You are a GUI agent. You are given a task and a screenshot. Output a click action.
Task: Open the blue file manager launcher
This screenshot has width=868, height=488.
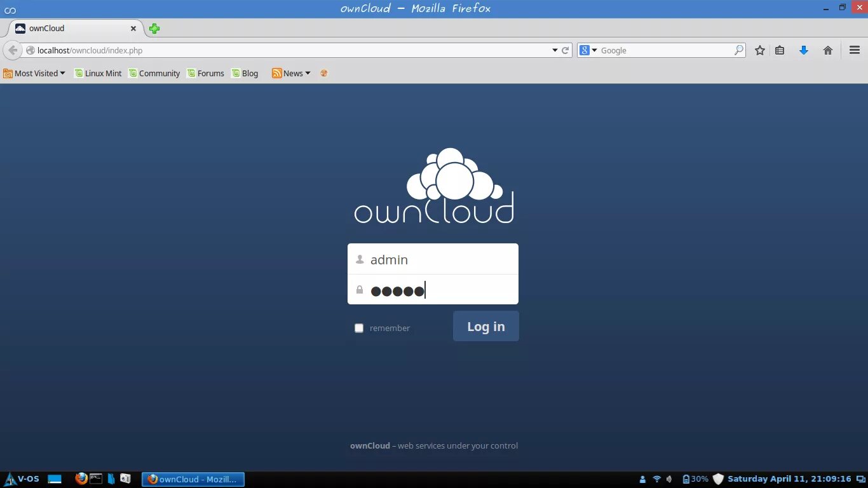[x=111, y=478]
